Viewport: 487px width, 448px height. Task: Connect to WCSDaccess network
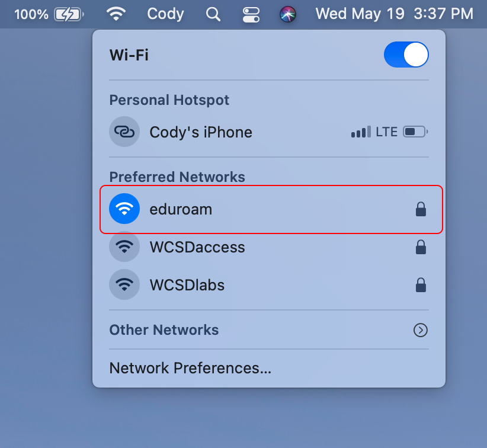coord(269,247)
